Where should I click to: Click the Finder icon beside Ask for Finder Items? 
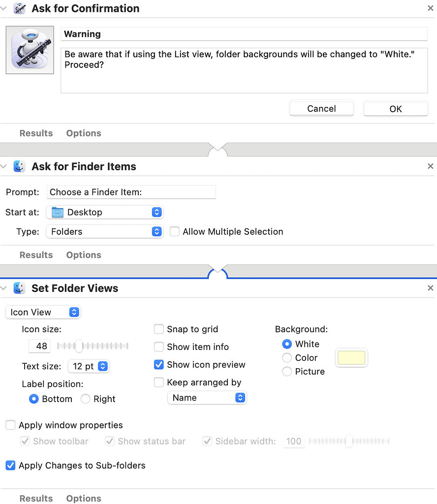[19, 166]
